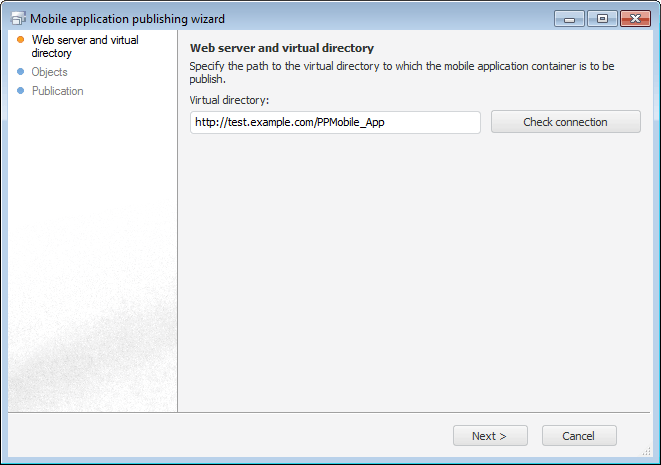Image resolution: width=661 pixels, height=465 pixels.
Task: Click the virtual directory path description text
Action: [x=401, y=72]
